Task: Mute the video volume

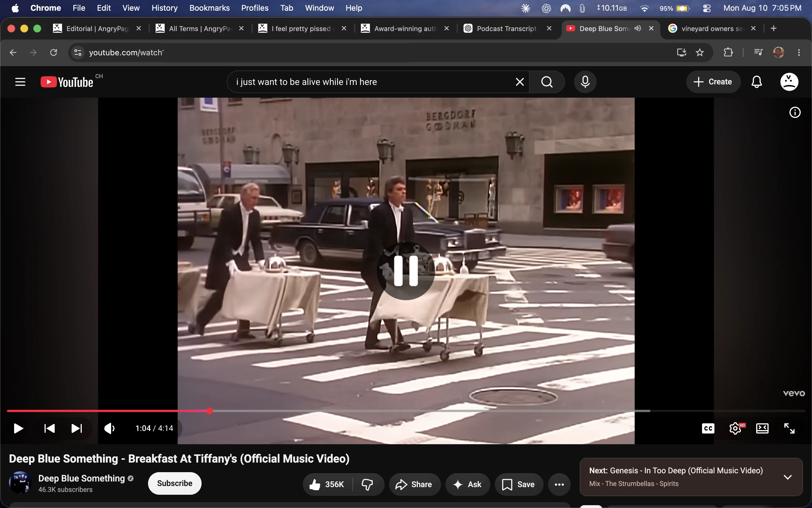Action: coord(109,428)
